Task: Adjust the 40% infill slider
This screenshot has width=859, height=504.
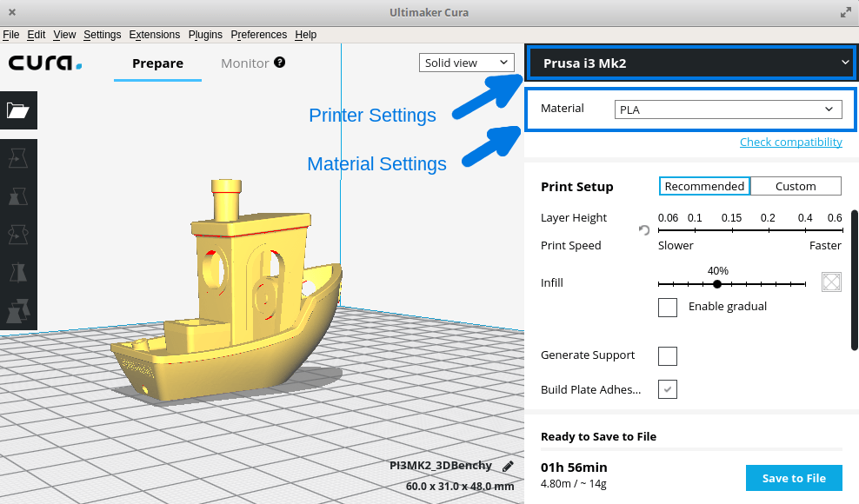Action: tap(717, 284)
